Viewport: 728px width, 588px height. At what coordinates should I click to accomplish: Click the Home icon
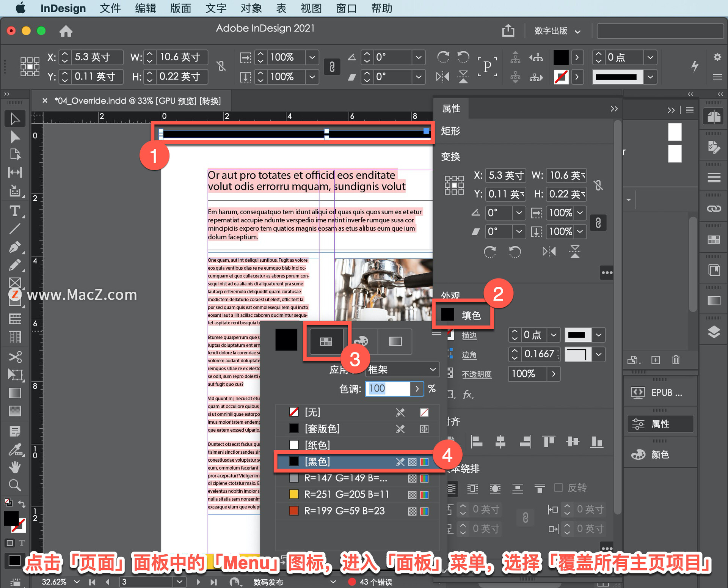[66, 31]
